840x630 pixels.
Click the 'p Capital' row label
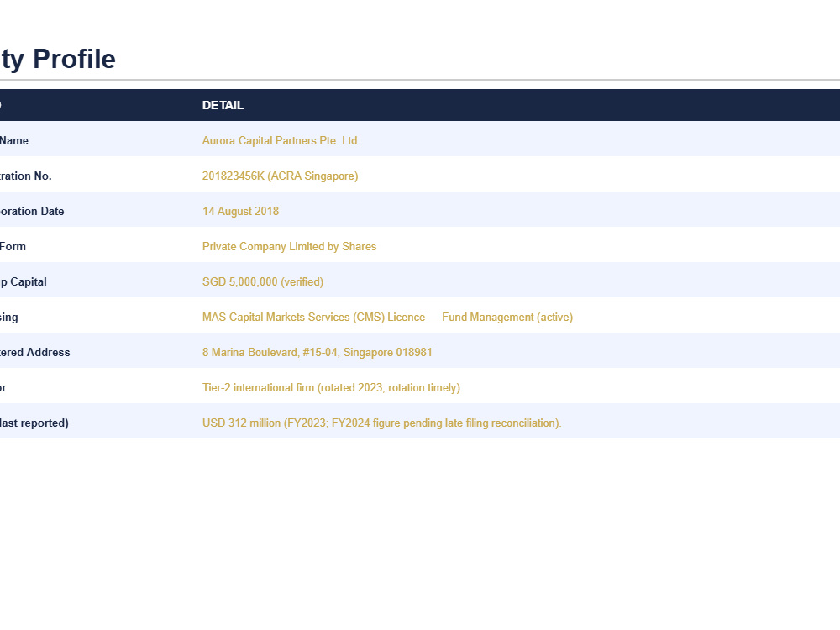click(23, 282)
